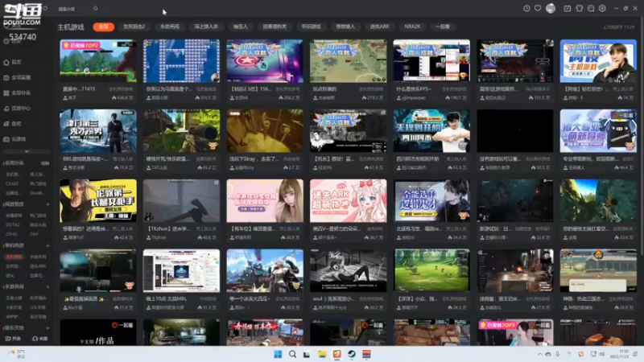This screenshot has width=644, height=362.
Task: Open DNF category in sidebar
Action: pyautogui.click(x=34, y=234)
